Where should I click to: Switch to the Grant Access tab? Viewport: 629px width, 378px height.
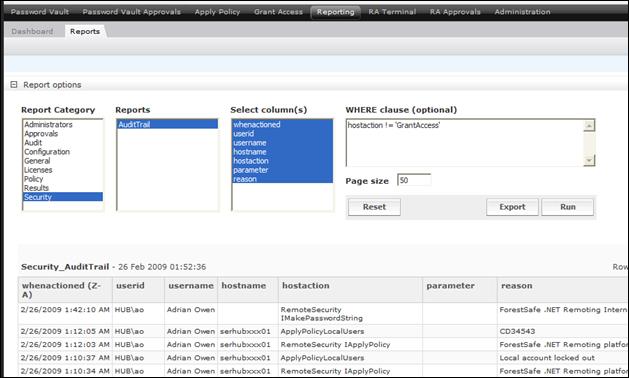278,12
